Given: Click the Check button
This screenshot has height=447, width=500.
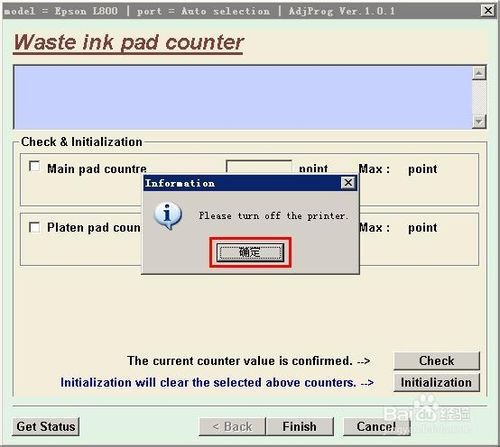Looking at the screenshot, I should coord(436,361).
